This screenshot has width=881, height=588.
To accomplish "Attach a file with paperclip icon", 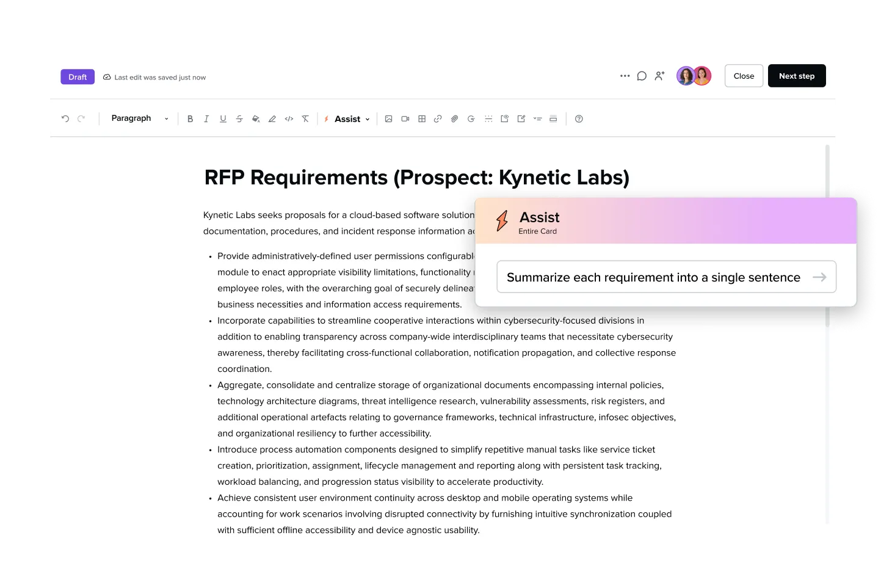I will coord(454,119).
